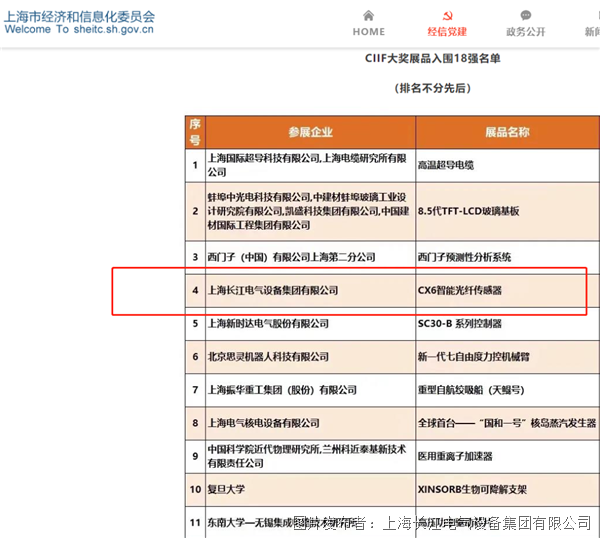Viewport: 600px width, 538px height.
Task: Click the 序号 column header
Action: tap(195, 132)
